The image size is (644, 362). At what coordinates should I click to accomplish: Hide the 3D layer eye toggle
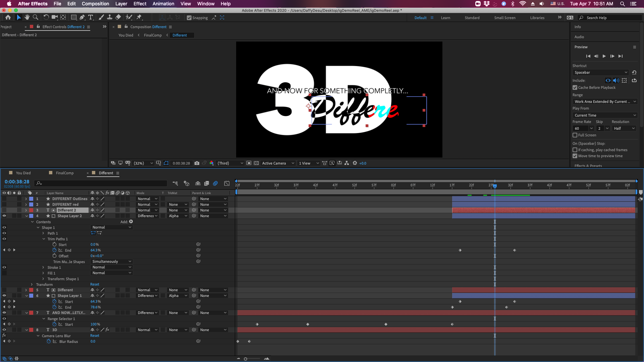[x=4, y=330]
